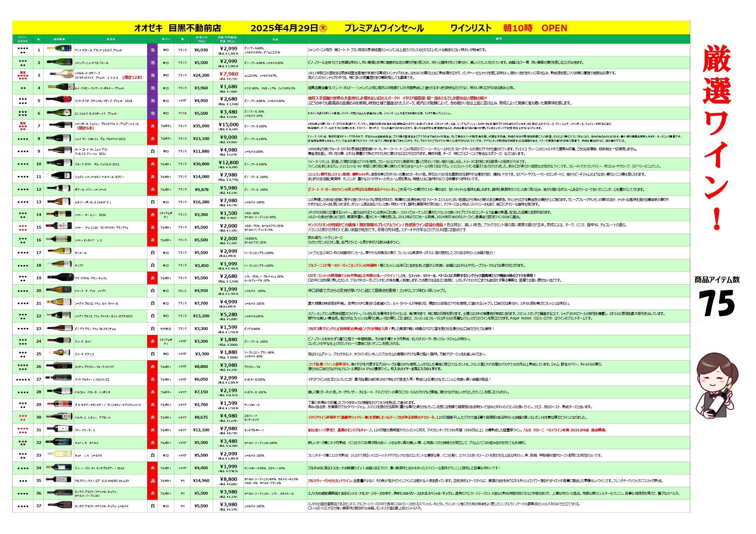Click the large red 厳選ワイン！ vertical heading

click(717, 138)
